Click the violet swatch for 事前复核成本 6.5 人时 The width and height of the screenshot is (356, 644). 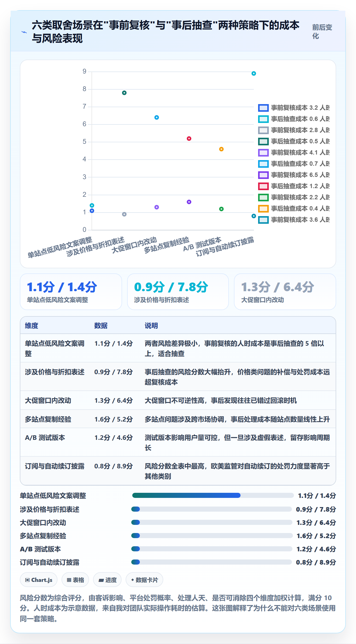[263, 175]
